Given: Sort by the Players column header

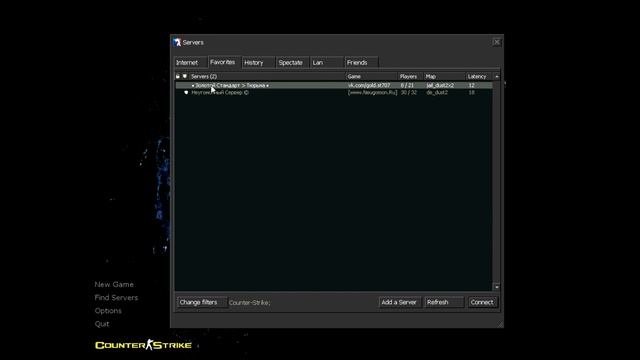Looking at the screenshot, I should coord(410,76).
